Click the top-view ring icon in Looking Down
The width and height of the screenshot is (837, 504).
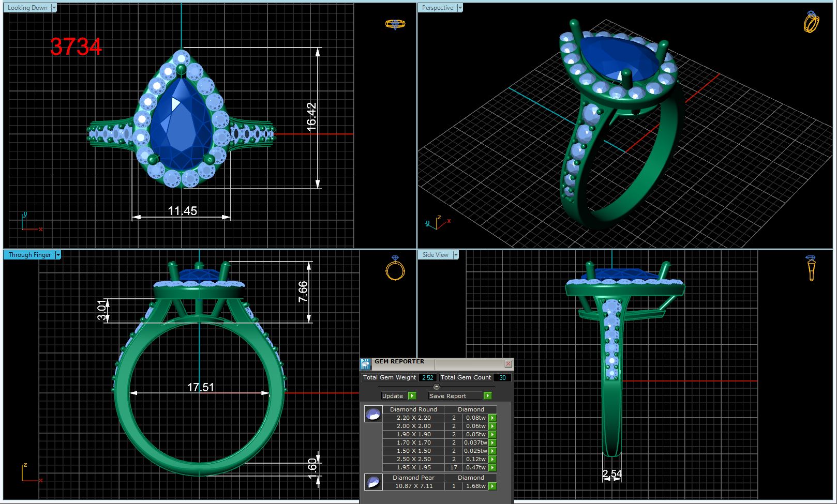pyautogui.click(x=395, y=24)
